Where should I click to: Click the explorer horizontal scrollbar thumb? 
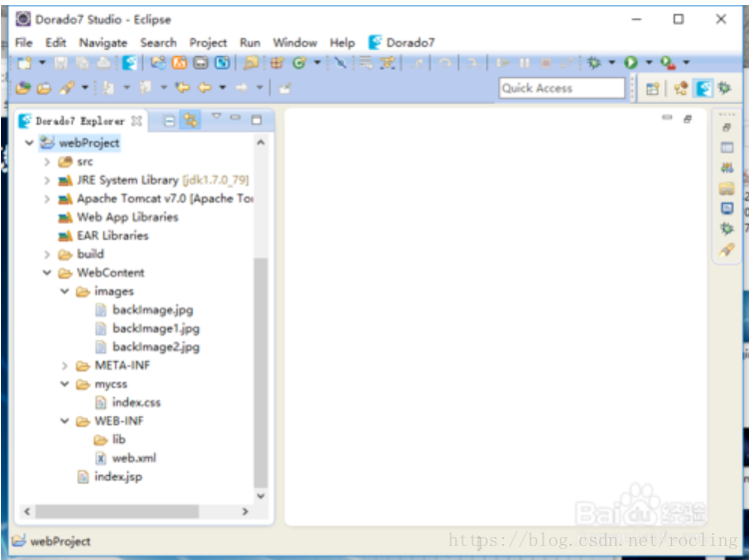coord(117,511)
